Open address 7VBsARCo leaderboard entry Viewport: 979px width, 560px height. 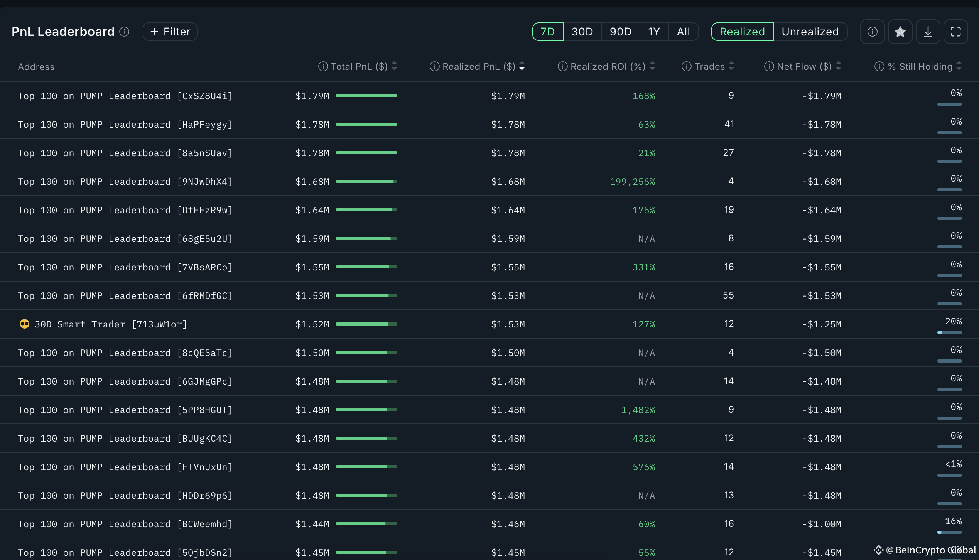[125, 267]
